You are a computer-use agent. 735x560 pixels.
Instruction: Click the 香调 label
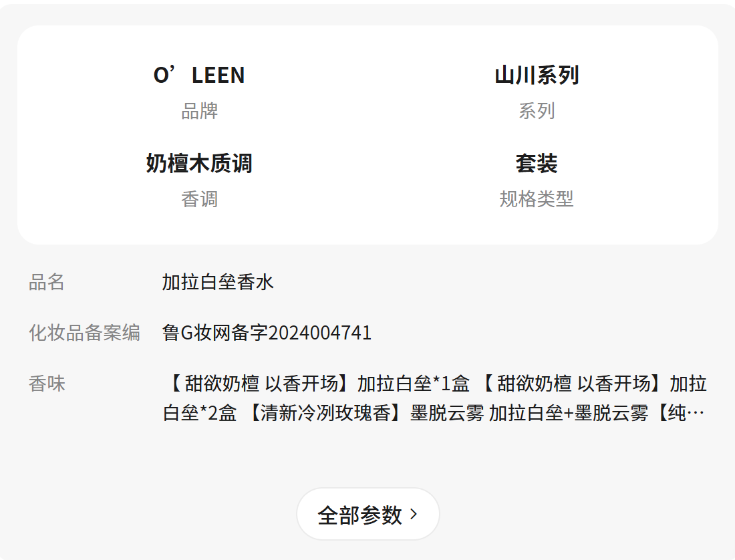(199, 199)
